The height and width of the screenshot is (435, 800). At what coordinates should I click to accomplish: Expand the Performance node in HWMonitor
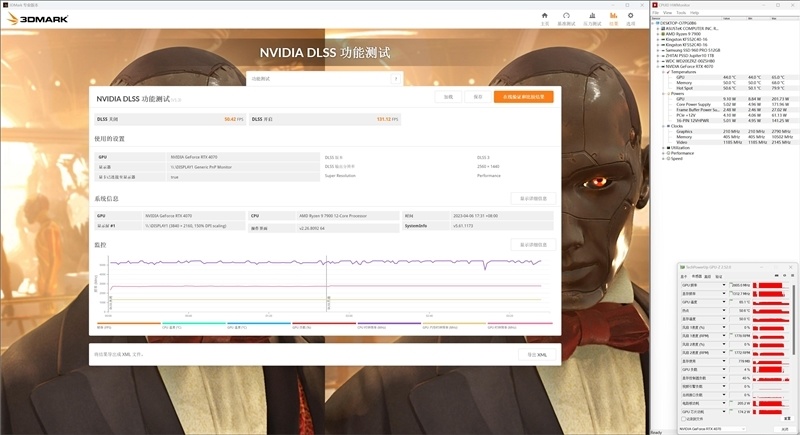tap(663, 153)
